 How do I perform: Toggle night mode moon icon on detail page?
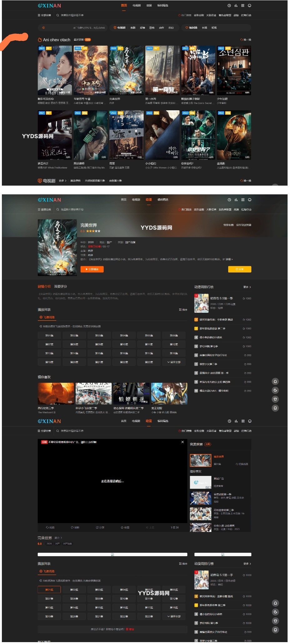click(x=275, y=390)
